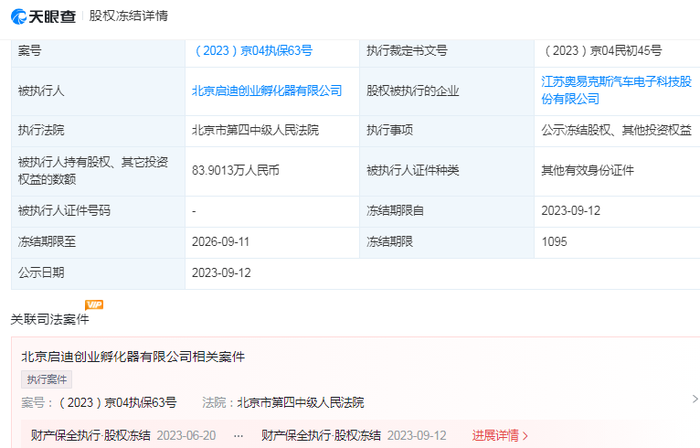Select 公示日期 value 2023-09-12
Screen dimensions: 700x448
221,273
